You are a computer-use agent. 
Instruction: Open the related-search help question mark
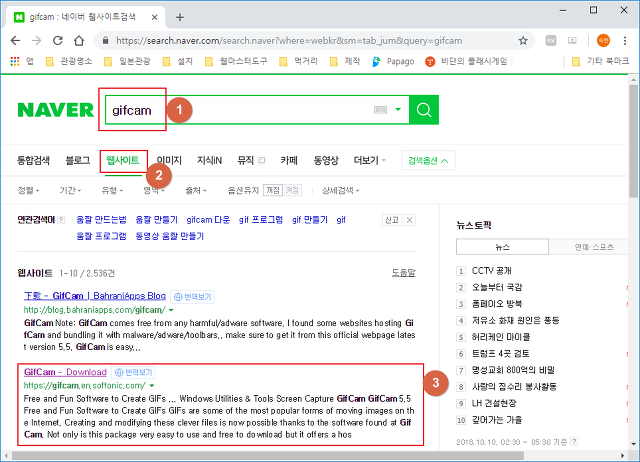click(x=61, y=220)
